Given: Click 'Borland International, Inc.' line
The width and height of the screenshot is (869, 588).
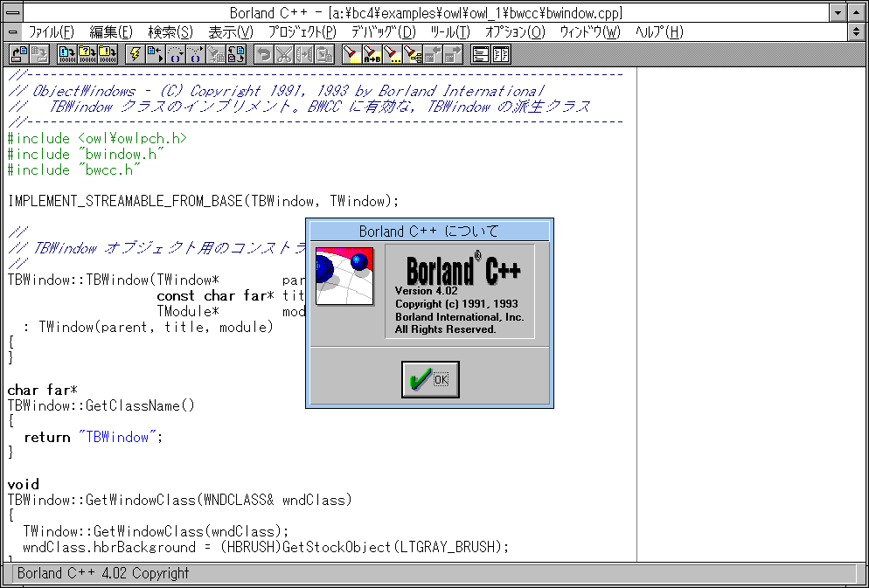Looking at the screenshot, I should click(x=460, y=317).
